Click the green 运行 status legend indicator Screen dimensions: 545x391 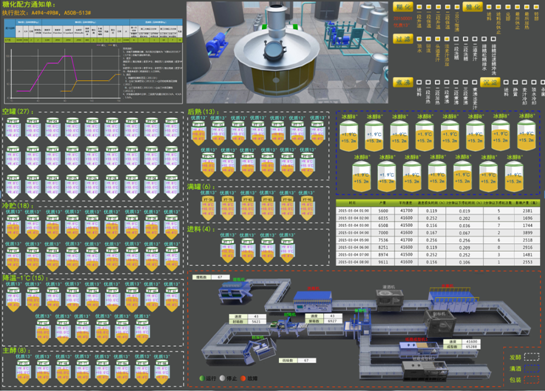202,378
